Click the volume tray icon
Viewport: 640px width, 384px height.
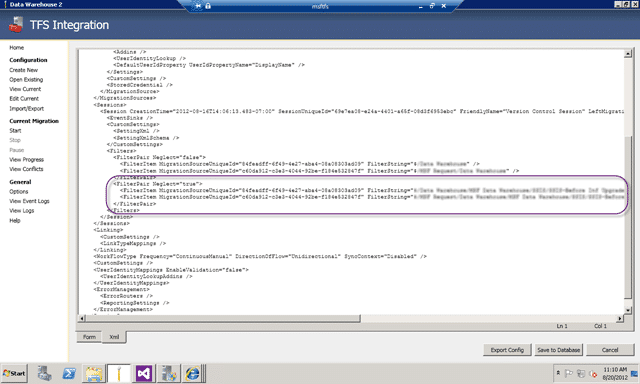[x=593, y=374]
